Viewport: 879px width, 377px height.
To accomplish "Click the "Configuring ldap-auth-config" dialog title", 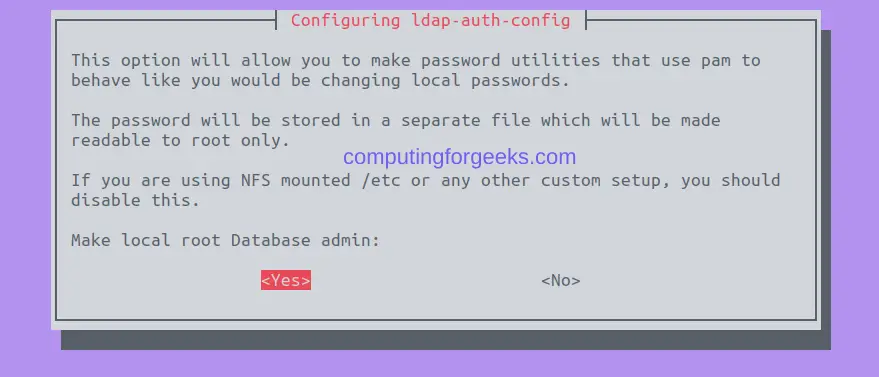I will pyautogui.click(x=431, y=21).
